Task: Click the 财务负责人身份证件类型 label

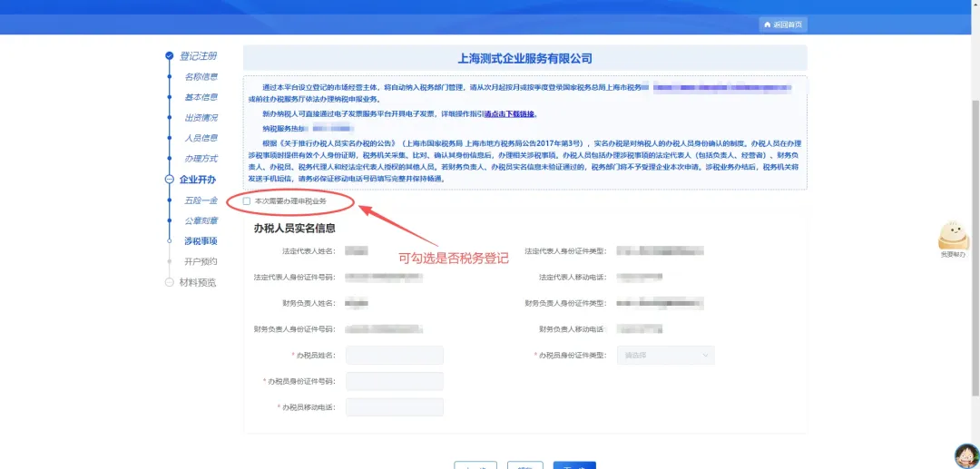Action: [565, 304]
